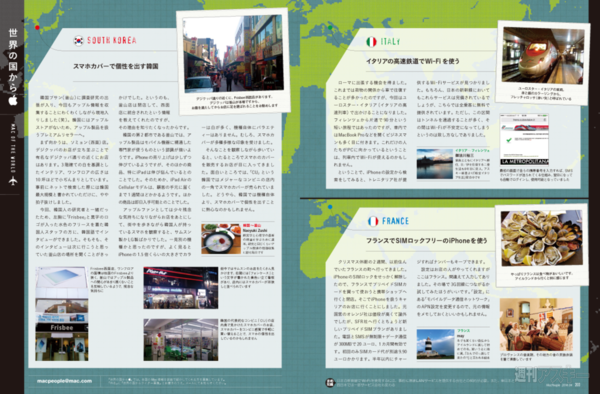The width and height of the screenshot is (600, 394).
Task: Click the caption beside the night street photo
Action: pyautogui.click(x=247, y=277)
